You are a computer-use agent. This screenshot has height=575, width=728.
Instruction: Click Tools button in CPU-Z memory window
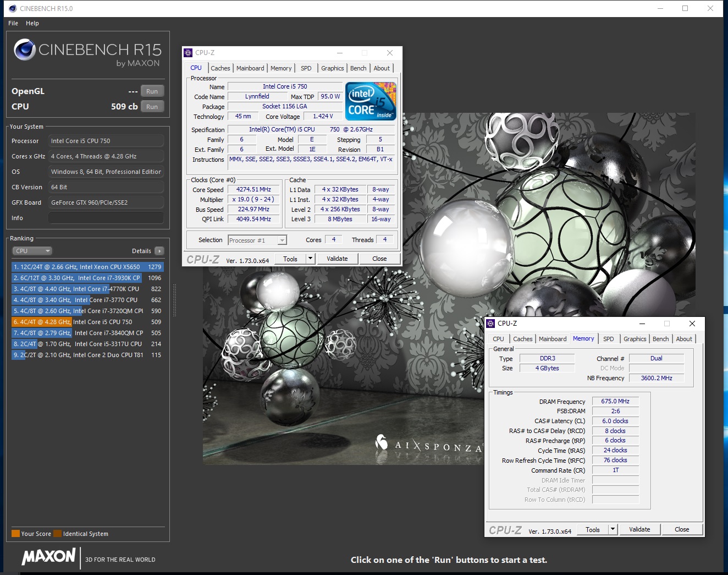(593, 529)
